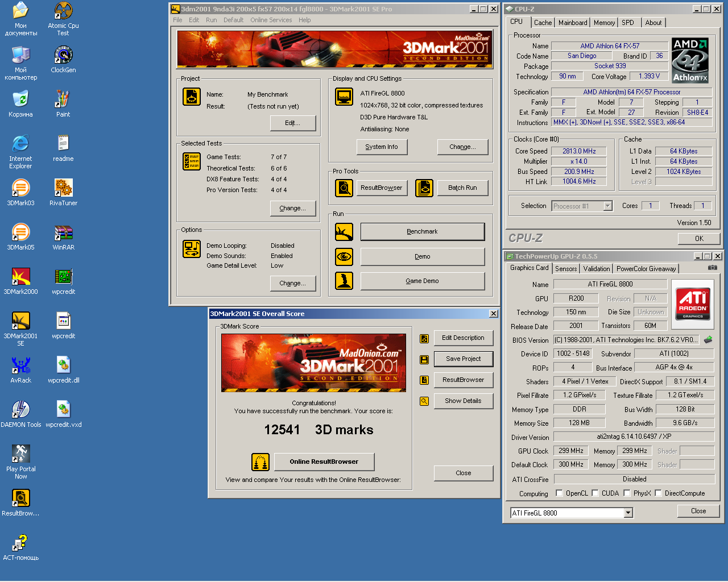
Task: Click the magnifier icon beside Show Details
Action: click(x=424, y=401)
